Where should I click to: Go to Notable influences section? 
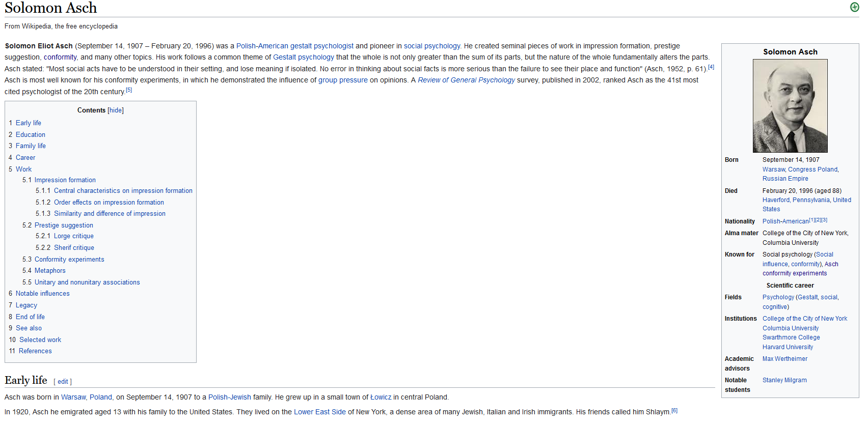pos(43,294)
